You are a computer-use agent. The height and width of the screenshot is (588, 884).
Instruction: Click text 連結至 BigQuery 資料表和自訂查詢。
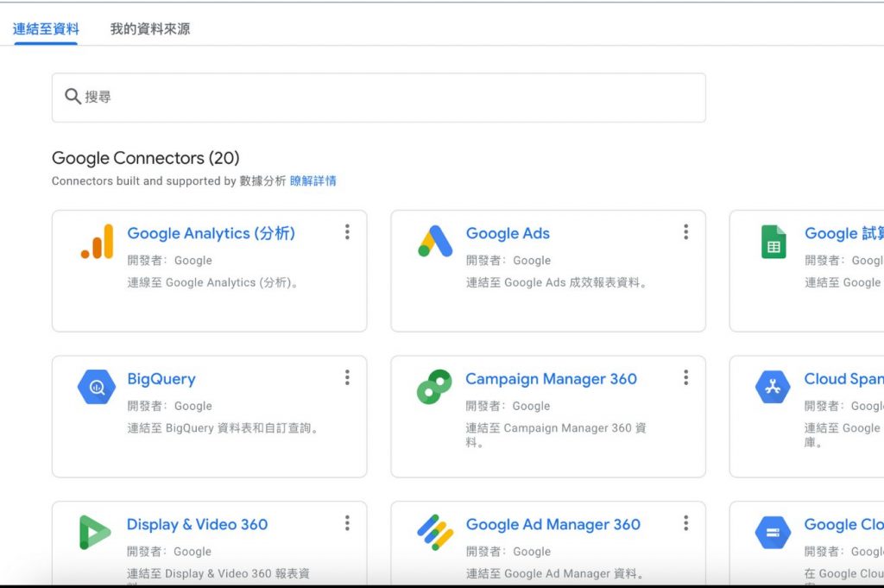coord(223,428)
